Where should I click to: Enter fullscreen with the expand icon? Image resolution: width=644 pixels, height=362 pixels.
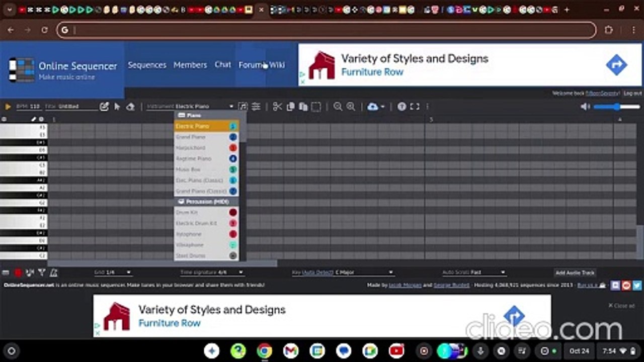(x=415, y=107)
